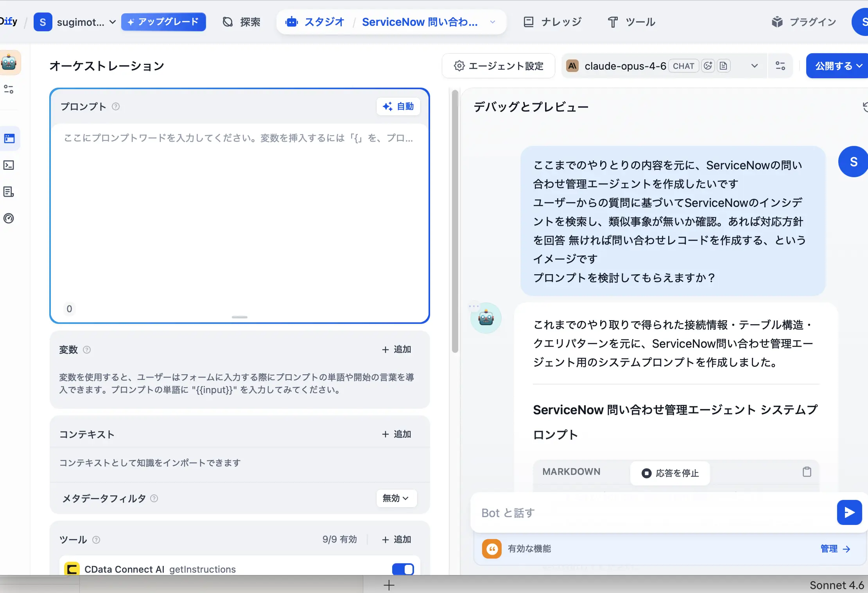Disable the metadata filter setting
The width and height of the screenshot is (868, 593).
(x=396, y=498)
